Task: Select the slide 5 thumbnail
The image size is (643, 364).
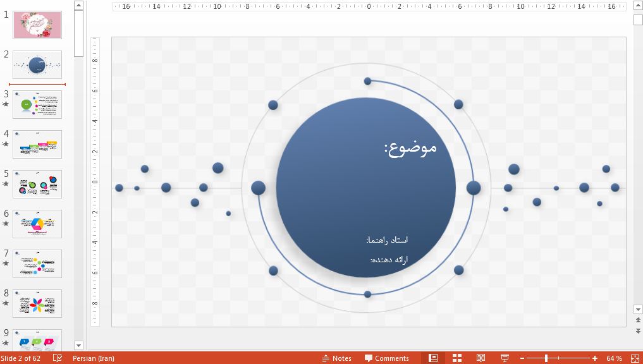Action: pos(37,184)
